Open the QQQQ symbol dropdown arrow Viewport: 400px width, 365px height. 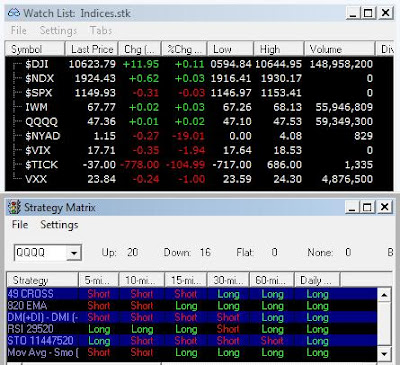74,253
